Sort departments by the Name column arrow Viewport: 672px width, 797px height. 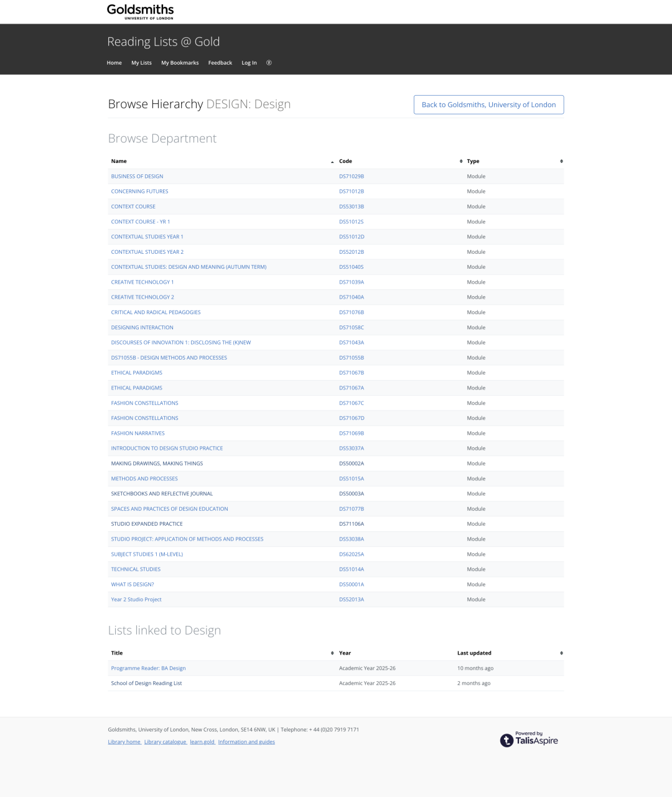click(x=332, y=162)
